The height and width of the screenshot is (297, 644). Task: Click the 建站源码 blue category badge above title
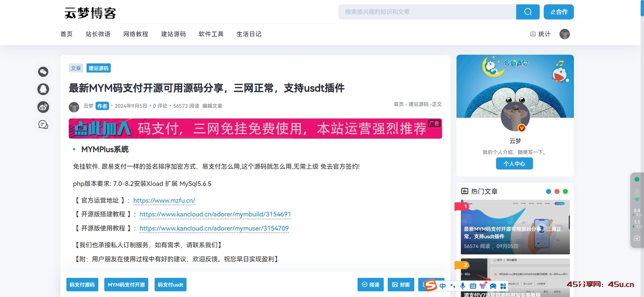99,68
